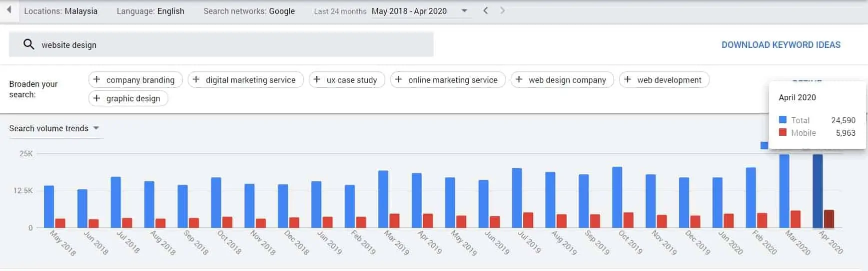Image resolution: width=868 pixels, height=271 pixels.
Task: Open May 2018 - Apr 2020 date selector
Action: click(x=409, y=11)
